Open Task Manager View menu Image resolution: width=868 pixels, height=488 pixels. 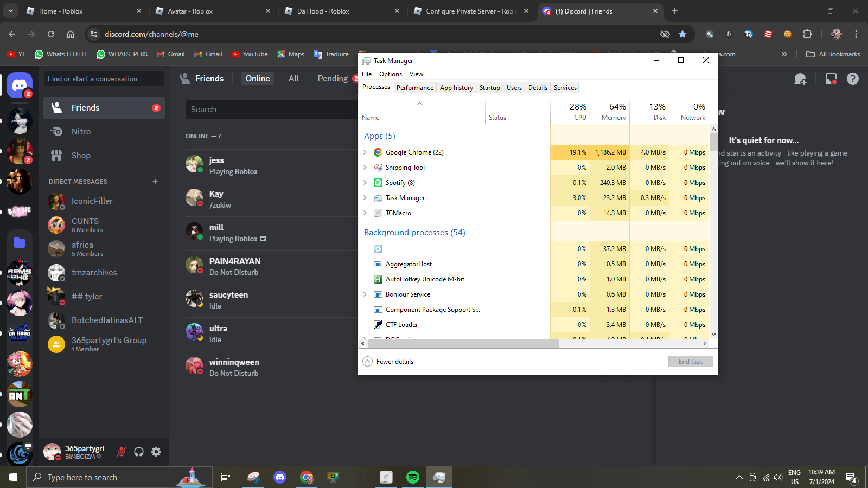click(x=416, y=74)
